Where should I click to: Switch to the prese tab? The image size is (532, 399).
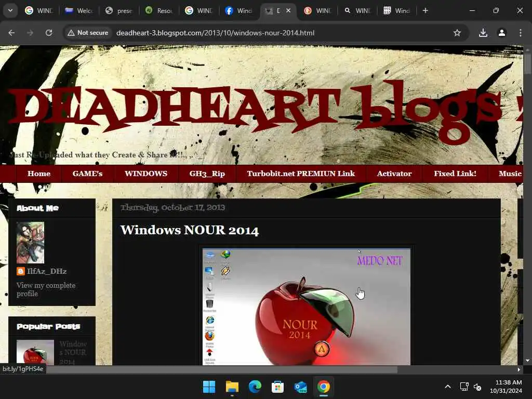pos(119,10)
